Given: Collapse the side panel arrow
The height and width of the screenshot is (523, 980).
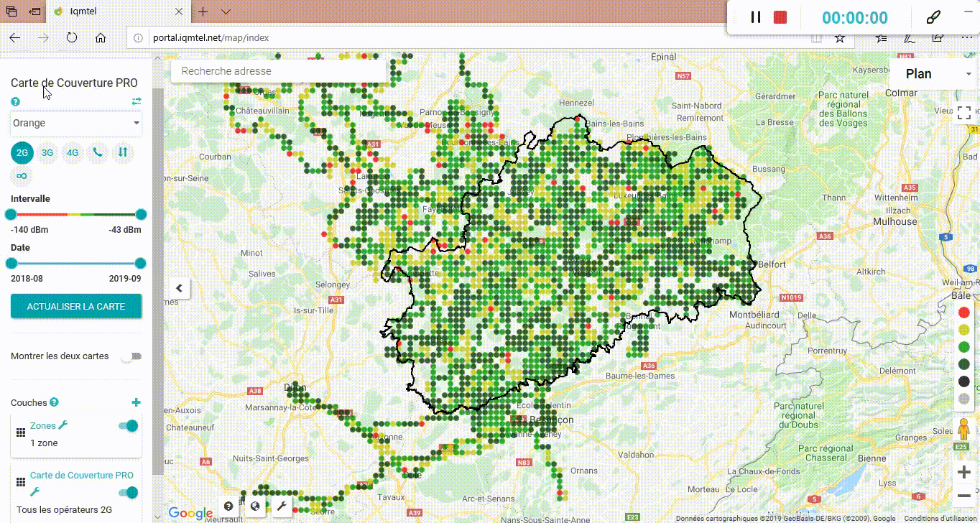Looking at the screenshot, I should [x=180, y=288].
